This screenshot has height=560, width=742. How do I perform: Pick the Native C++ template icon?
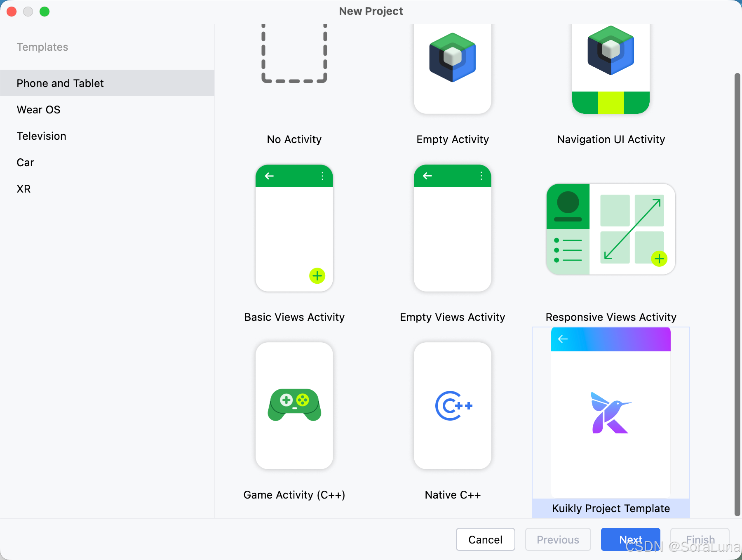[x=453, y=406]
